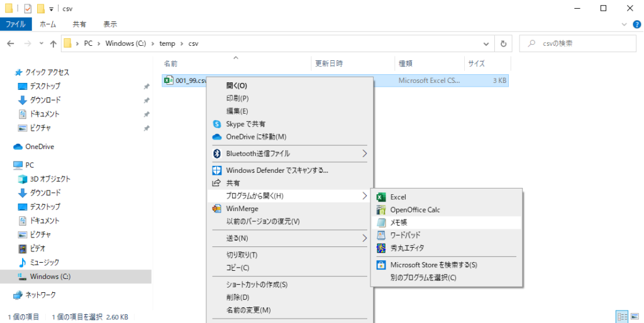Click the WordPad icon in submenu
Image resolution: width=644 pixels, height=323 pixels.
point(381,235)
